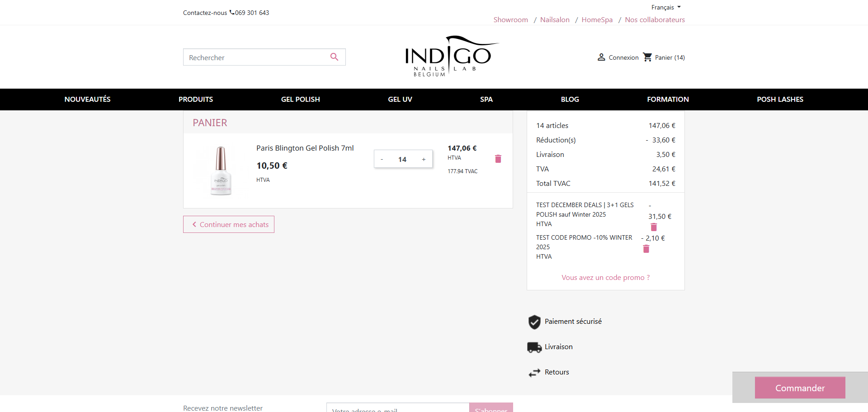
Task: Open the Posh Lashes menu
Action: coord(780,99)
